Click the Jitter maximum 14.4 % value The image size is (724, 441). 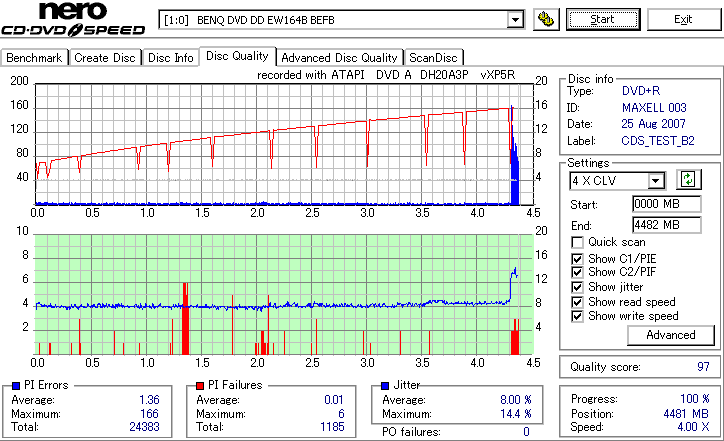click(515, 414)
